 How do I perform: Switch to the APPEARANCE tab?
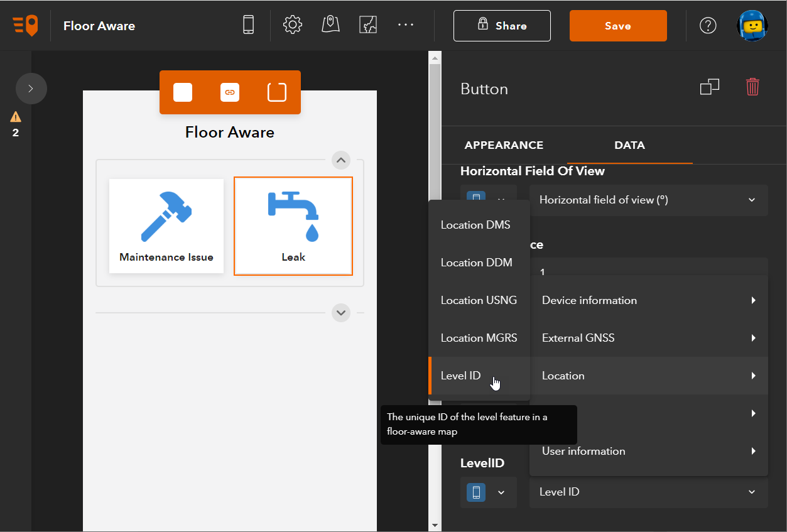tap(504, 145)
